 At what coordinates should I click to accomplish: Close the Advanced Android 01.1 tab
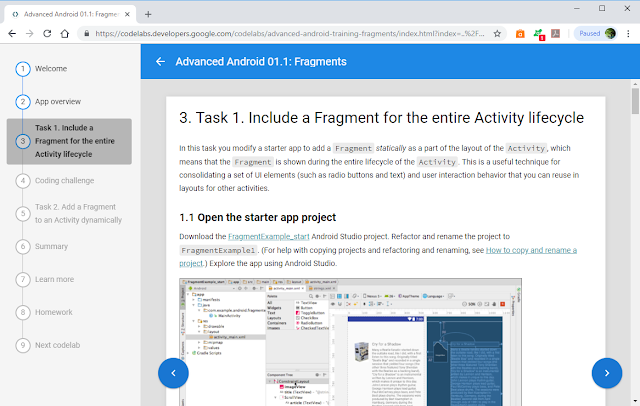tap(127, 14)
